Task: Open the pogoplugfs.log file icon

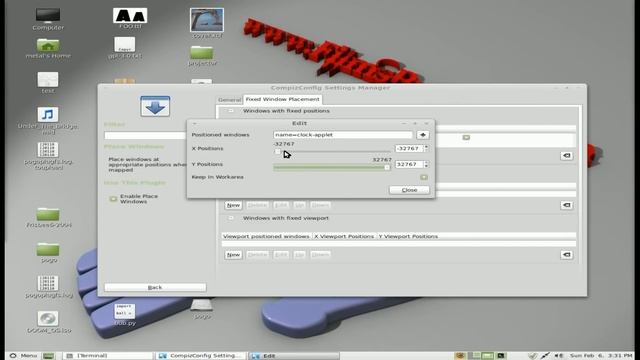Action: click(x=48, y=283)
